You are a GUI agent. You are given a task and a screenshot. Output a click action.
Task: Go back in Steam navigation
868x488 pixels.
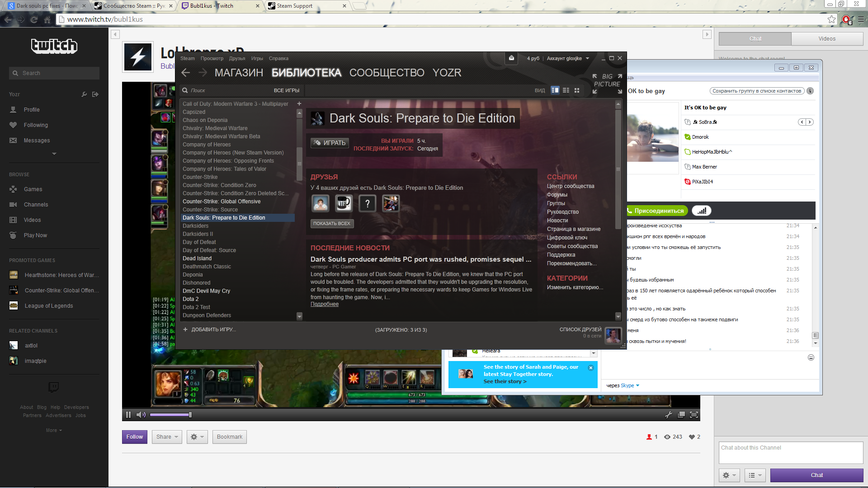(x=185, y=73)
